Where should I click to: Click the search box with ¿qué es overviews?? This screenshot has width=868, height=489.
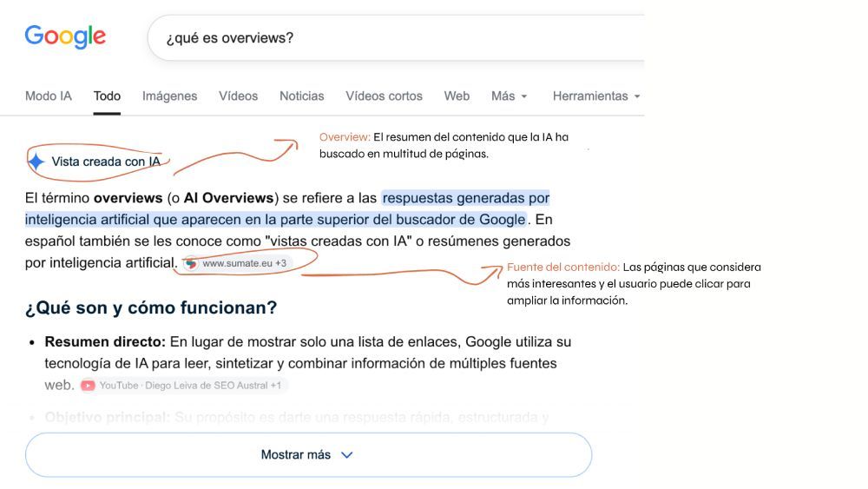[396, 37]
